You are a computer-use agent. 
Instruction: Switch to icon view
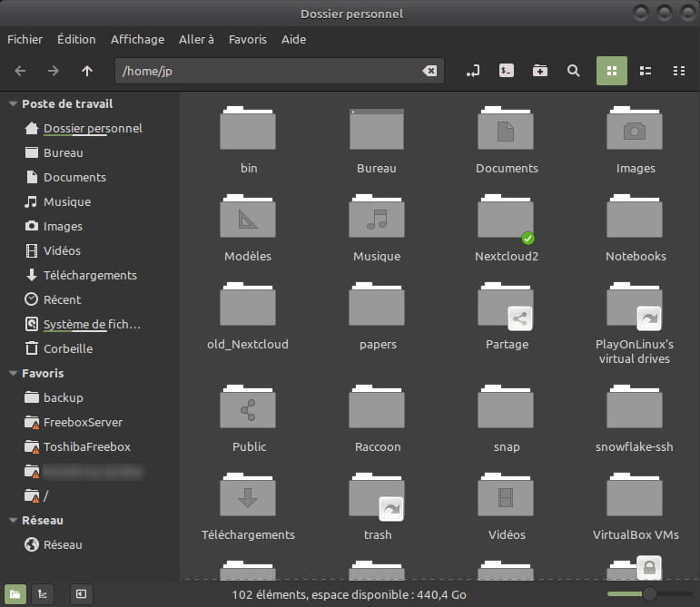612,71
